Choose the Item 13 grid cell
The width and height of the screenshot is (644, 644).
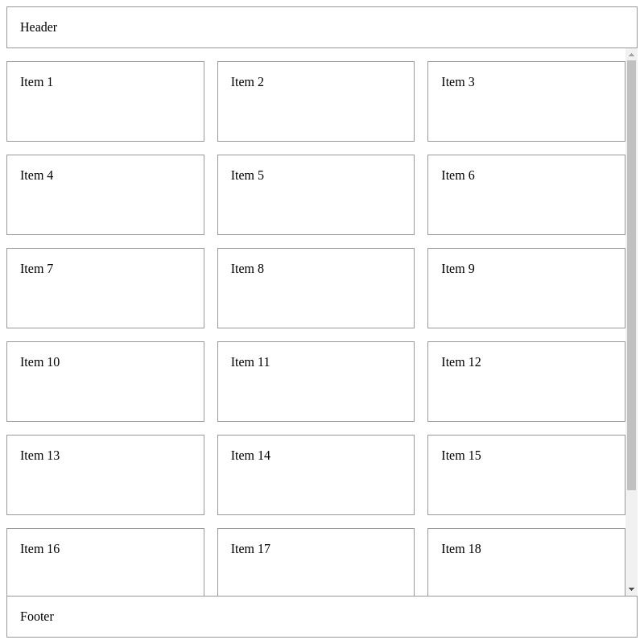coord(105,475)
